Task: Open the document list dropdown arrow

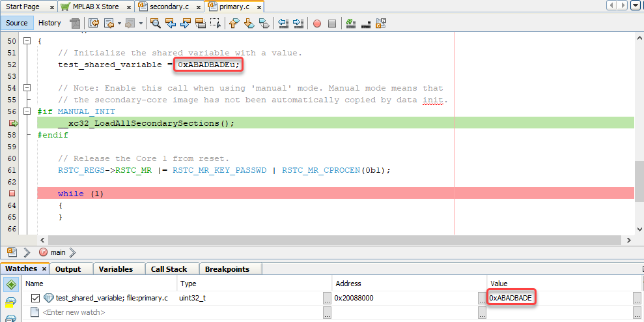Action: coord(636,6)
